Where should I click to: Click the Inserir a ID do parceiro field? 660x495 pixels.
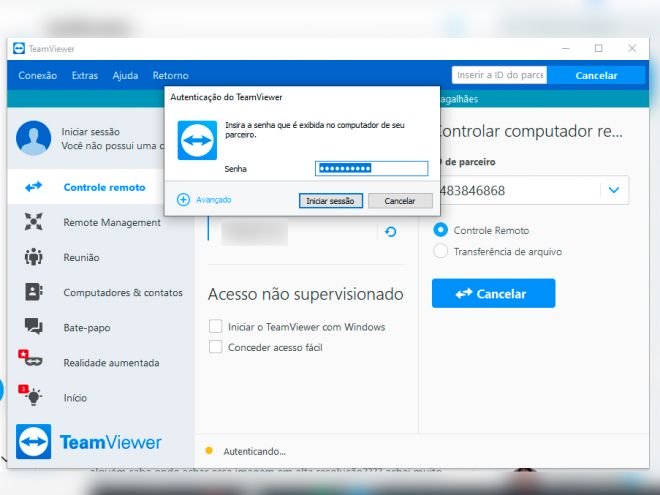point(499,75)
